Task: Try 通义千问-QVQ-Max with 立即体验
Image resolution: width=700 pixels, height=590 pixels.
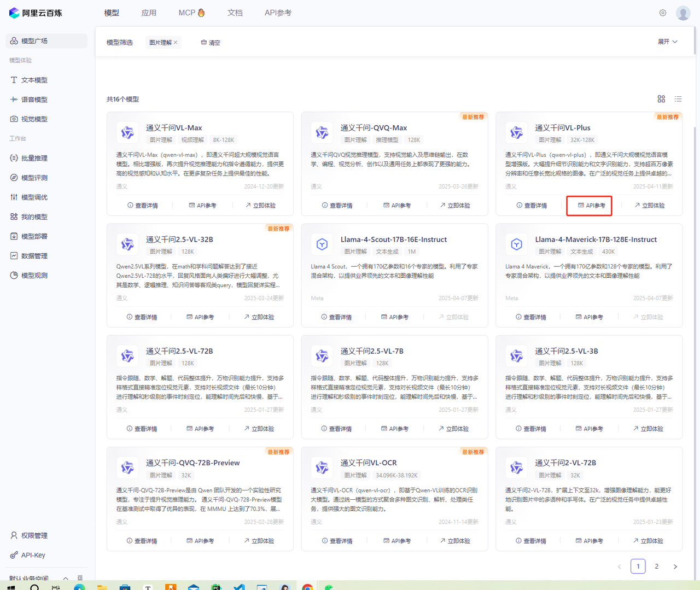Action: tap(455, 206)
